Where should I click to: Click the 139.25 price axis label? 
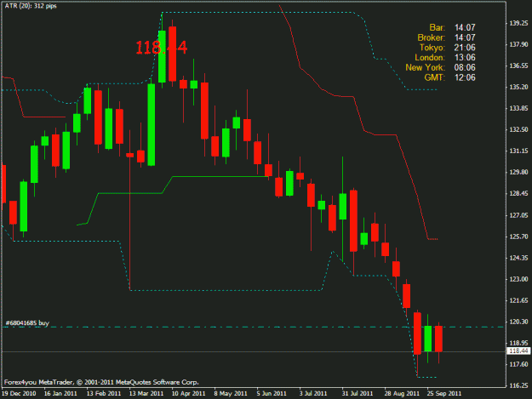(x=518, y=23)
